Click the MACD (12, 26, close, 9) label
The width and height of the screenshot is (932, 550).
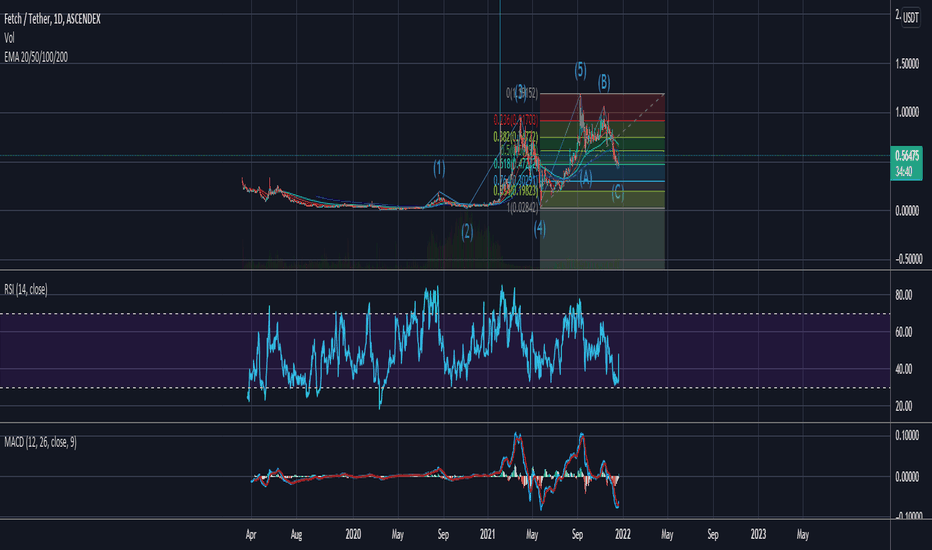click(x=40, y=442)
